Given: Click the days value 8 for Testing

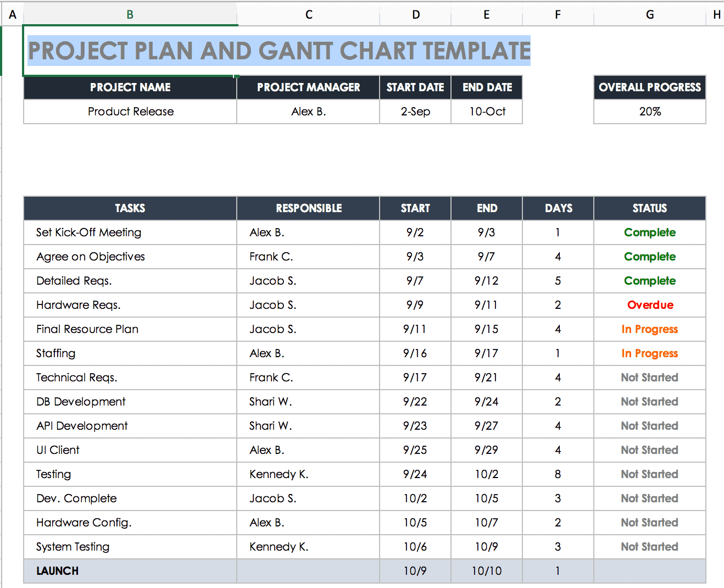Looking at the screenshot, I should [x=558, y=474].
